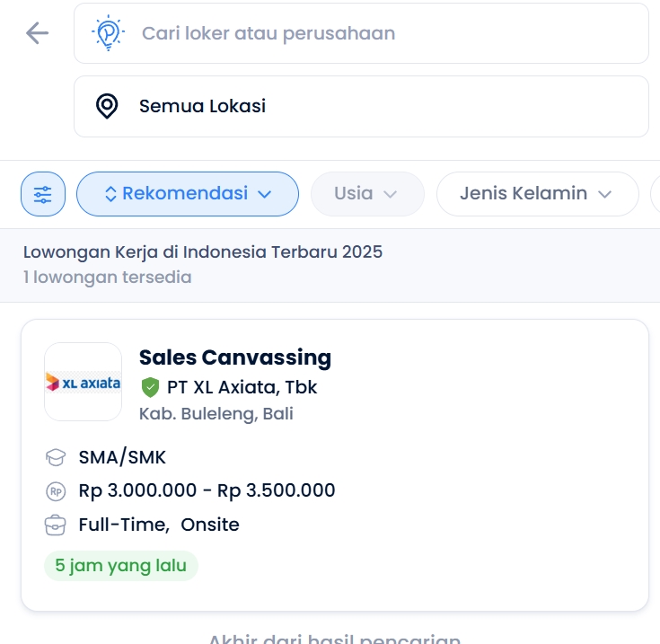Click the green verified shield badge
660x644 pixels.
click(x=150, y=387)
